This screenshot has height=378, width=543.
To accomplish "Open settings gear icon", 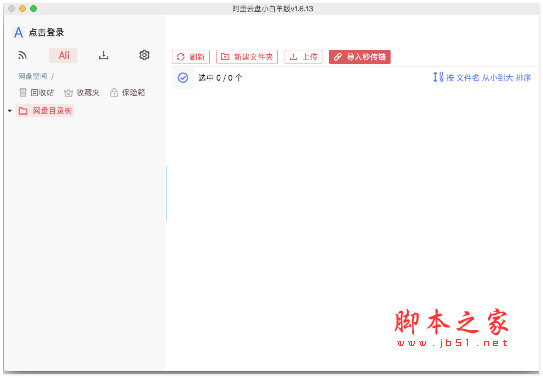I will pyautogui.click(x=144, y=55).
